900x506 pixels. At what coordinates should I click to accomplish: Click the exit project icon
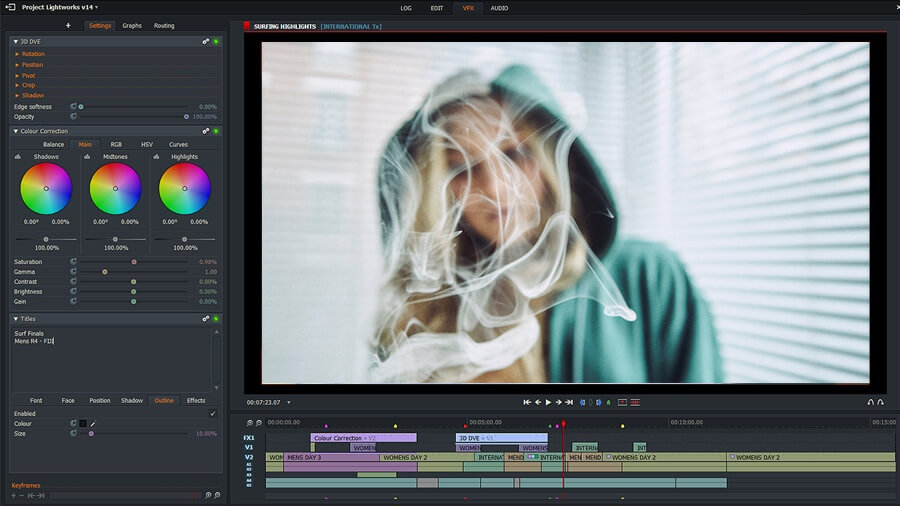[10, 7]
